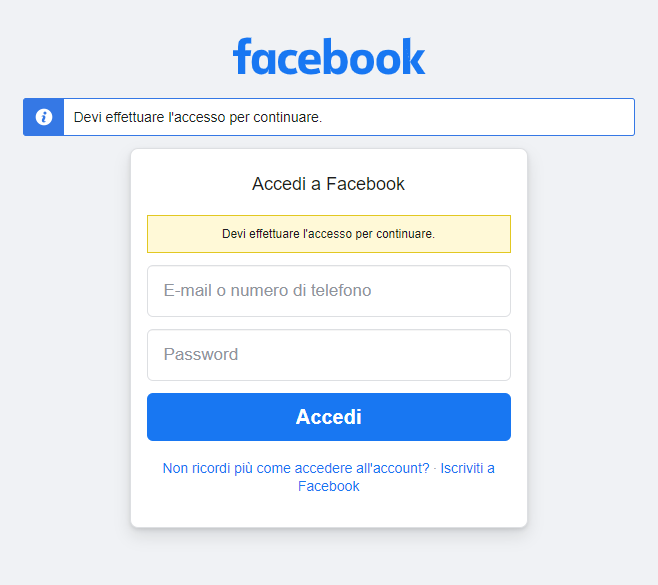The image size is (658, 585).
Task: Open the "Iscriviti a Facebook" sign-up link
Action: coord(467,468)
